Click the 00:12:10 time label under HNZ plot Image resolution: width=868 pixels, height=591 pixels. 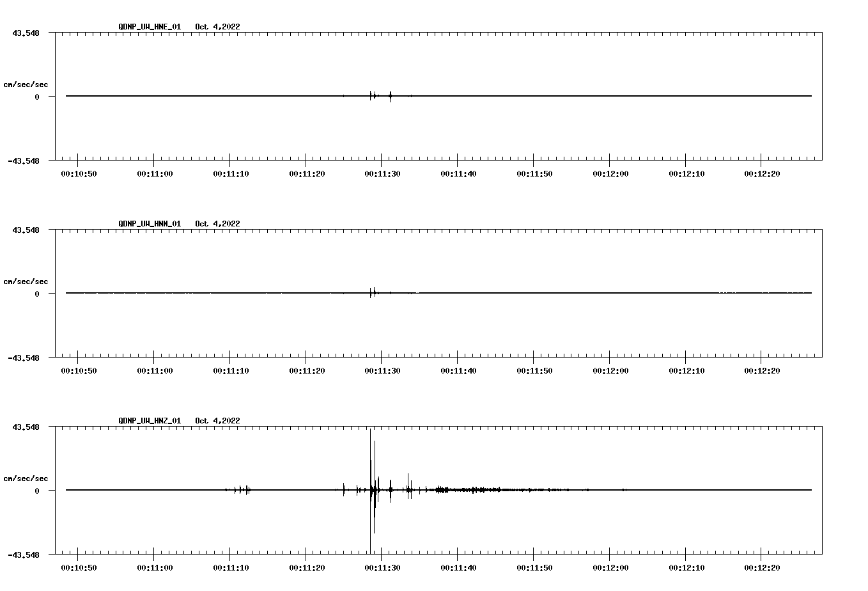point(687,568)
